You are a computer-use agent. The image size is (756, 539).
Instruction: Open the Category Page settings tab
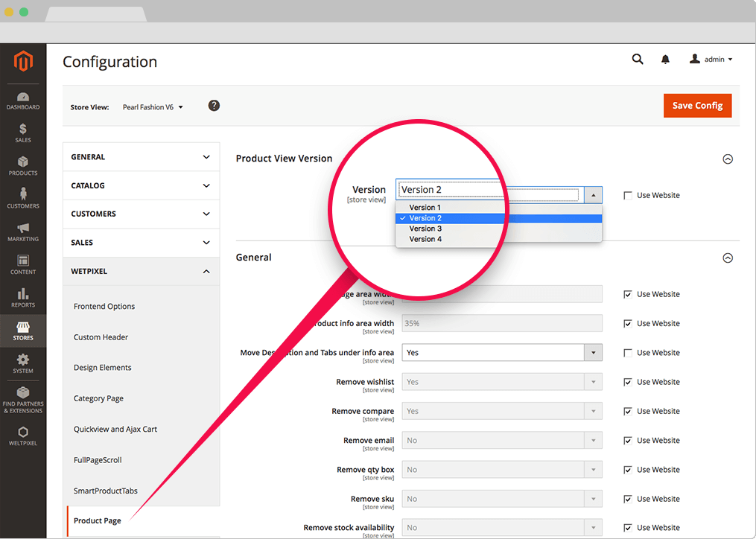(98, 398)
